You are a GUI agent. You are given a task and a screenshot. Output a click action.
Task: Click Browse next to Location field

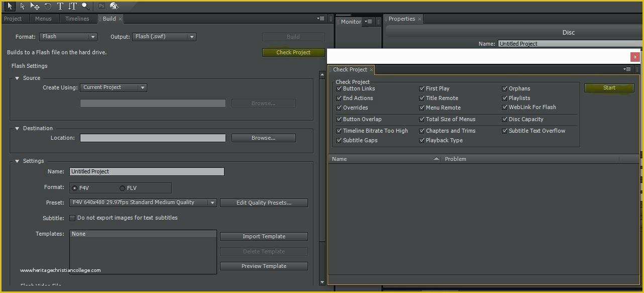coord(263,138)
